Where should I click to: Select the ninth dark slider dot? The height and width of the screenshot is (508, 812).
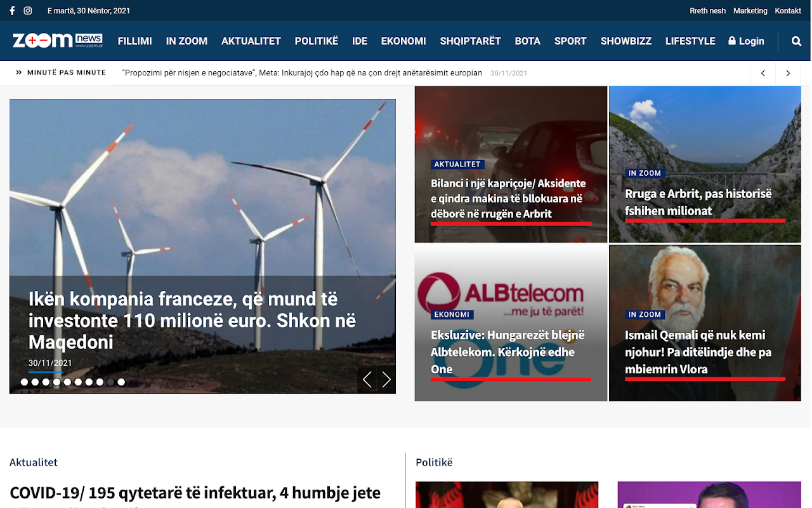click(110, 382)
